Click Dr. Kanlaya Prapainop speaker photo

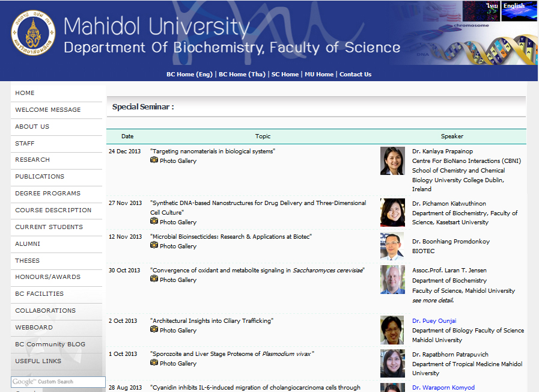pyautogui.click(x=392, y=161)
